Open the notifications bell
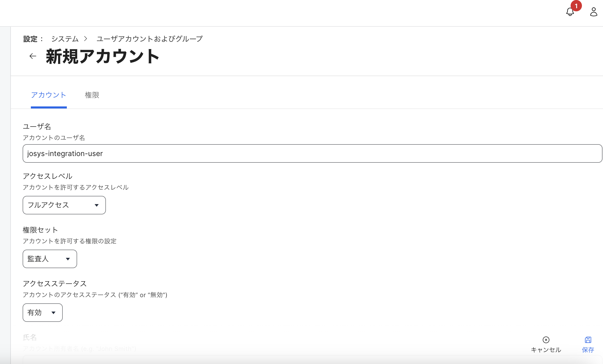603x364 pixels. point(570,12)
